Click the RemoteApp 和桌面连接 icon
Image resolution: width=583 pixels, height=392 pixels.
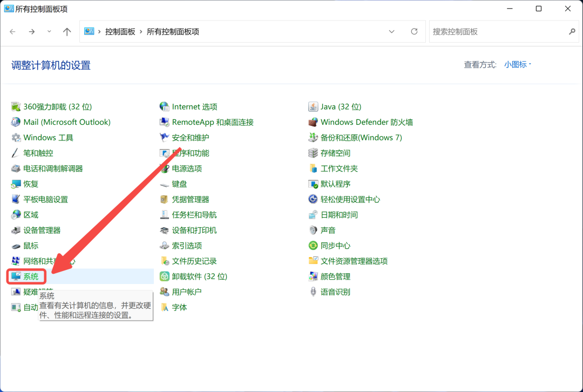(164, 122)
